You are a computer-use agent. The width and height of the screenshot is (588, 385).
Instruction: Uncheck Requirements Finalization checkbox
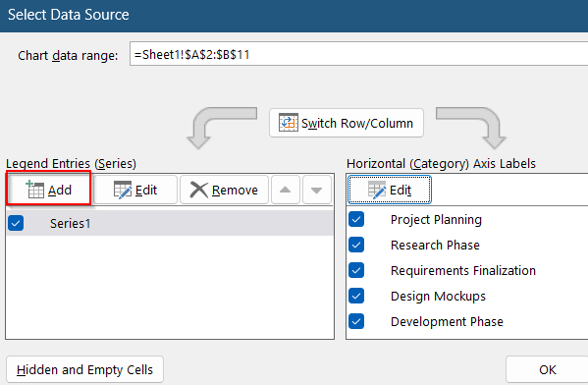[356, 270]
